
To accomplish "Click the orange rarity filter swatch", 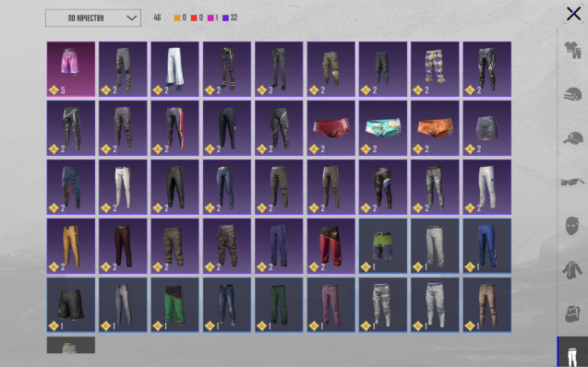I will tap(177, 18).
